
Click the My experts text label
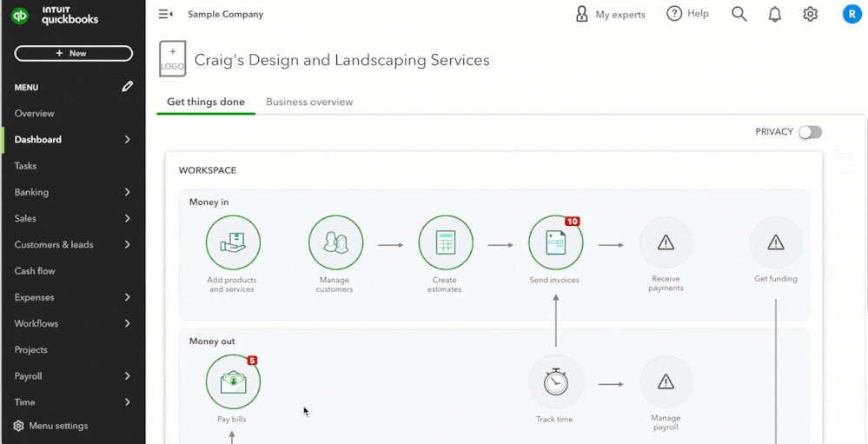[x=620, y=15]
